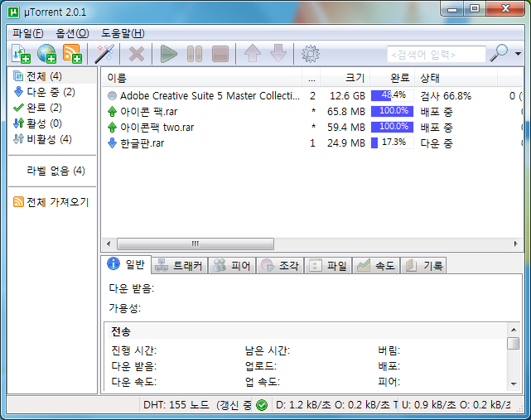
Task: Sort by the 크기 column header
Action: coord(345,78)
